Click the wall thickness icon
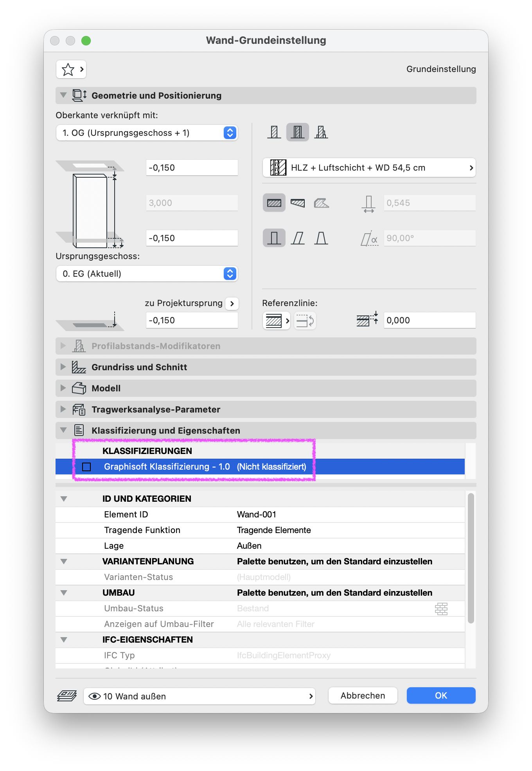 pos(368,204)
